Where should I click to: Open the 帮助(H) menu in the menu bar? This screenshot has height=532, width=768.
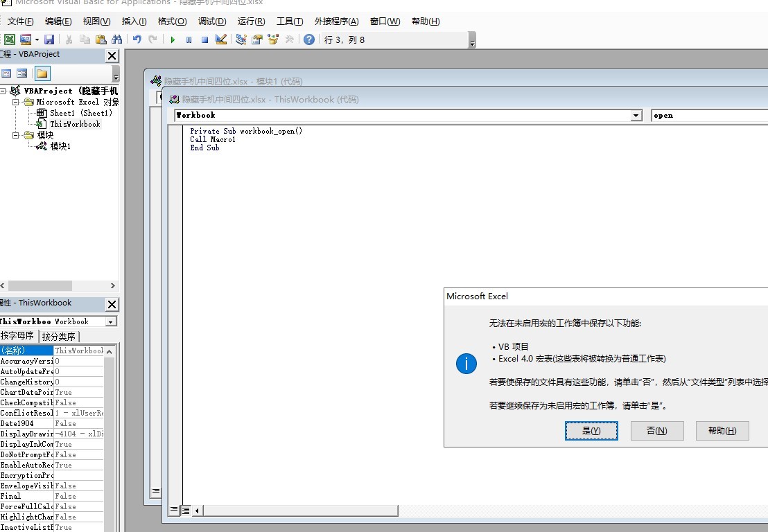425,21
